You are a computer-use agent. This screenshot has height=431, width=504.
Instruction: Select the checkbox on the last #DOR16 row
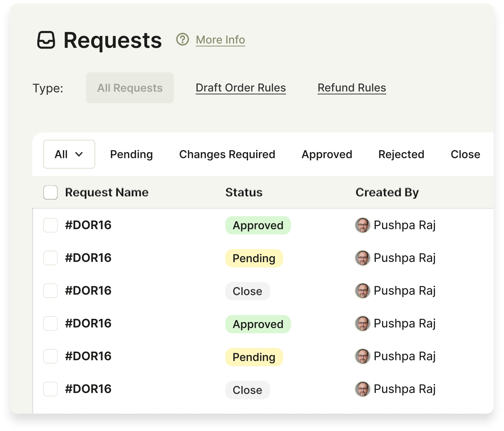tap(50, 390)
